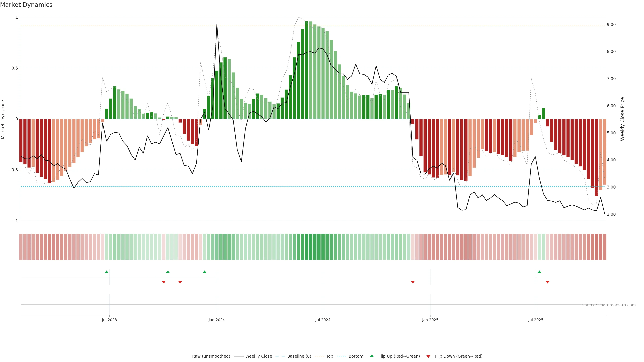Click the Weekly Close Price axis title

pos(623,119)
